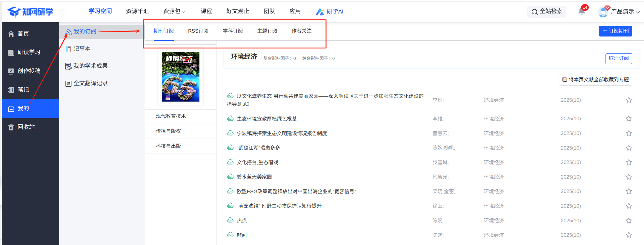Viewport: 644px width, 245px height.
Task: Open the 研学AI assistant
Action: (330, 11)
